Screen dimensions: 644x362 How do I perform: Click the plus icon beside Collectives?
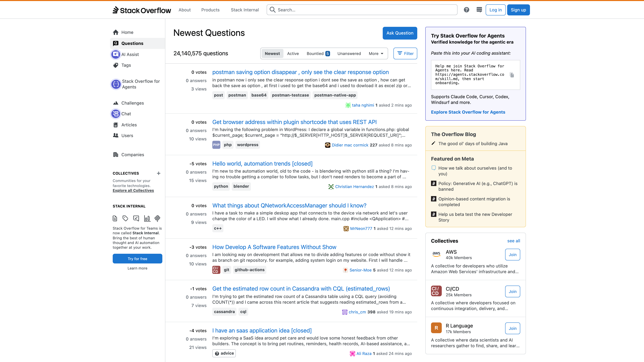(x=158, y=173)
